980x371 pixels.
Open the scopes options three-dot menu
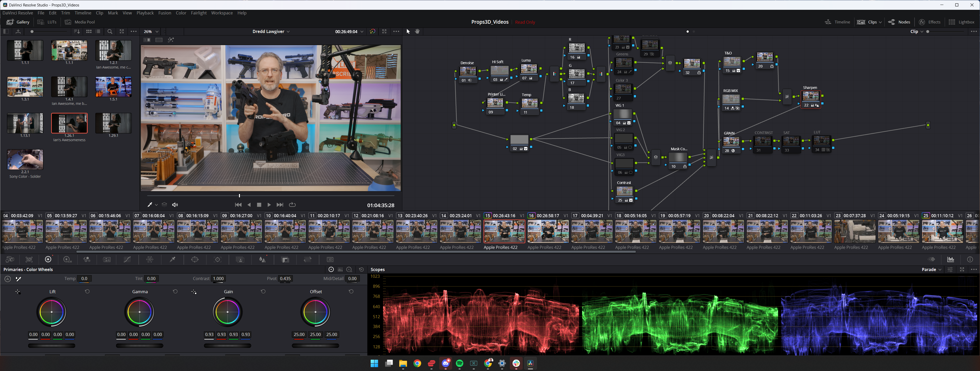(x=974, y=269)
